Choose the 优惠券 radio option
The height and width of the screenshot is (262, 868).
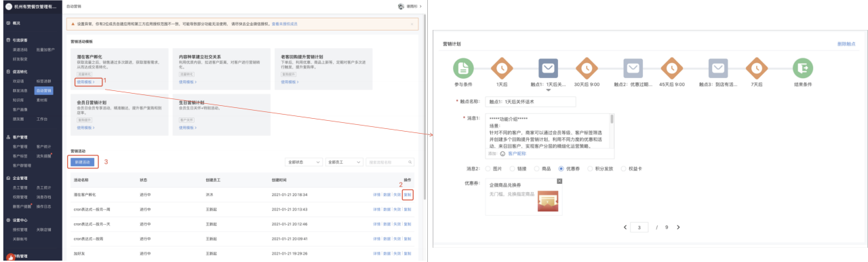click(x=561, y=168)
